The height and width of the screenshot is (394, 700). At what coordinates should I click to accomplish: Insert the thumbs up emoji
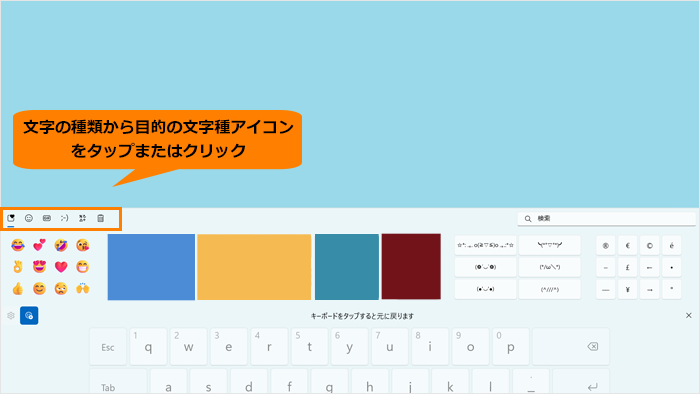click(18, 289)
